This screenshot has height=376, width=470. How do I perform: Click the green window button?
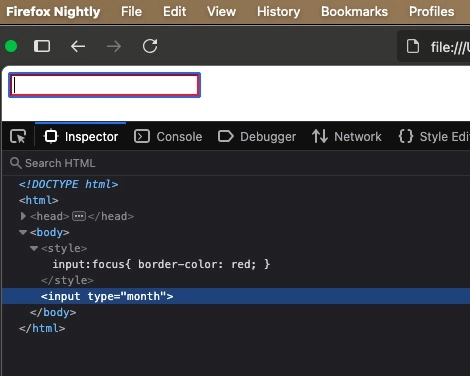(11, 46)
